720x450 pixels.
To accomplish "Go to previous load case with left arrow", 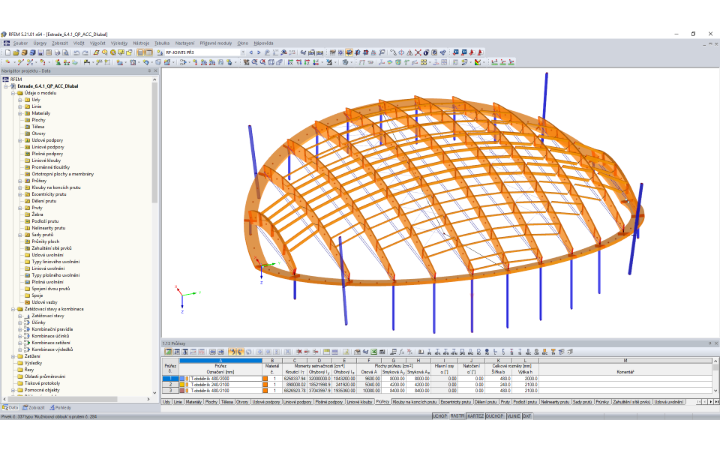I will pos(251,52).
